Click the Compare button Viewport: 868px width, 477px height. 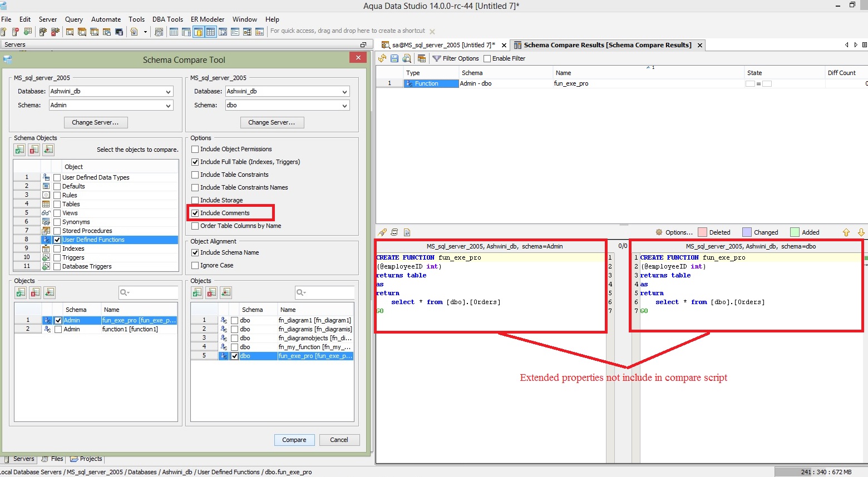pos(294,440)
